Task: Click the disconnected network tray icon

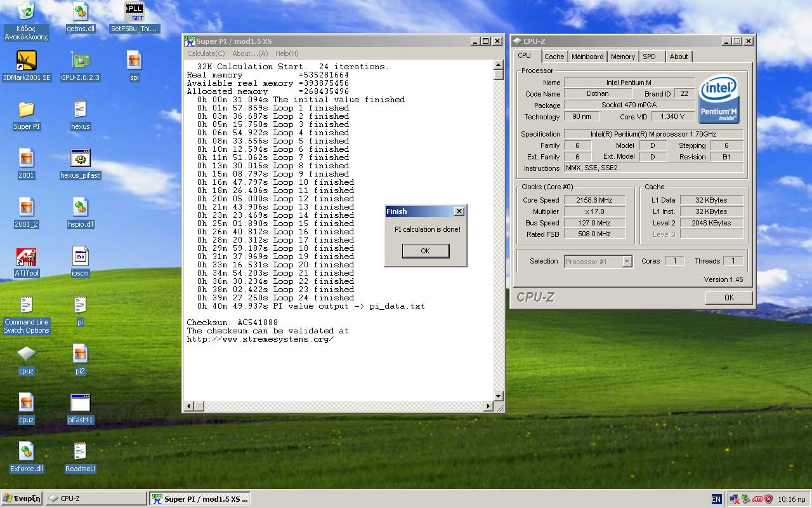Action: tap(735, 499)
